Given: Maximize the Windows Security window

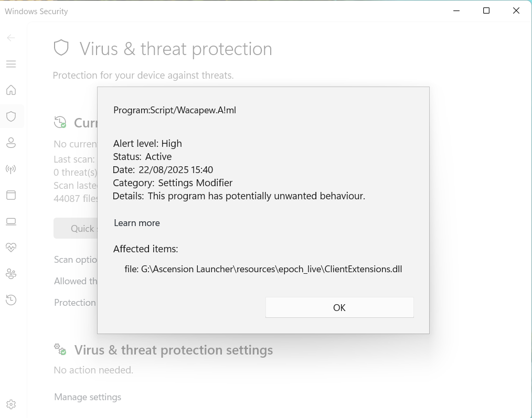Looking at the screenshot, I should click(486, 11).
